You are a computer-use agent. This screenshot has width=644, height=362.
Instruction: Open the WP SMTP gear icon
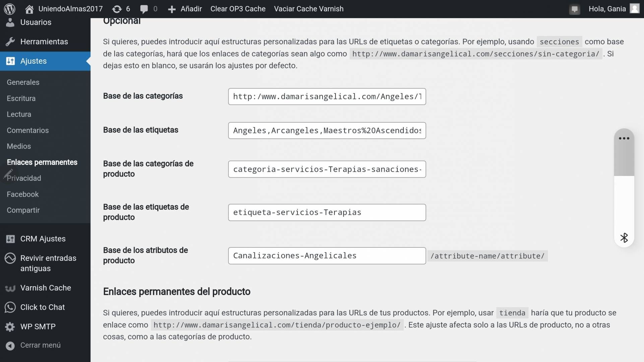tap(10, 326)
